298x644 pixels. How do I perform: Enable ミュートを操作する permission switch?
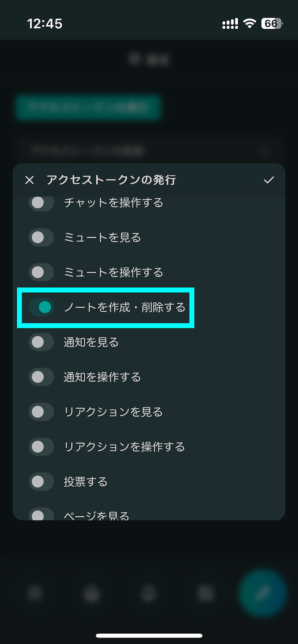point(41,272)
